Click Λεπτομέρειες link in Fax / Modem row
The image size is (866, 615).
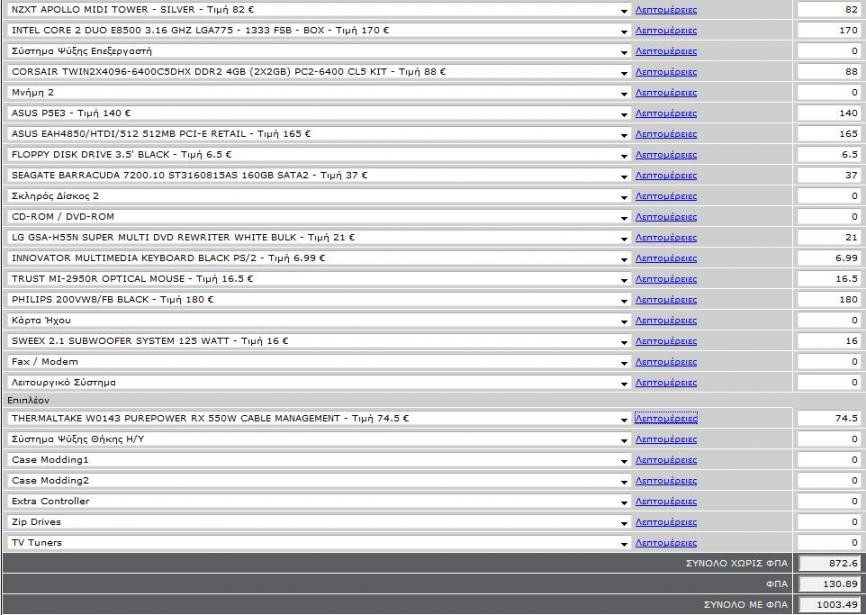666,362
